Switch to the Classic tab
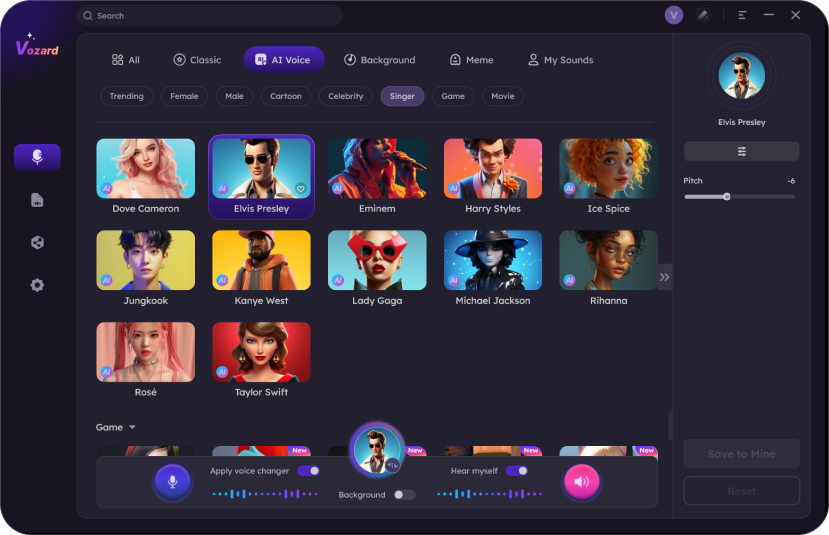The image size is (829, 535). (x=196, y=60)
